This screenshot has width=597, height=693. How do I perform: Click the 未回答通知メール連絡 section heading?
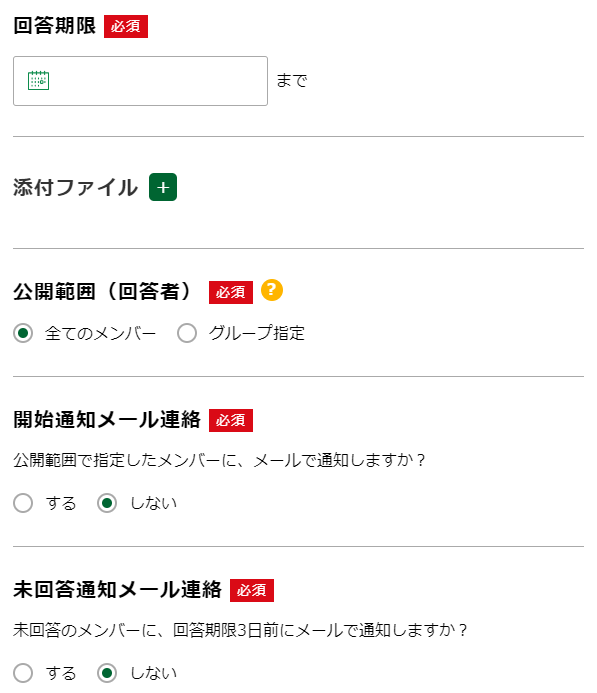coord(118,590)
